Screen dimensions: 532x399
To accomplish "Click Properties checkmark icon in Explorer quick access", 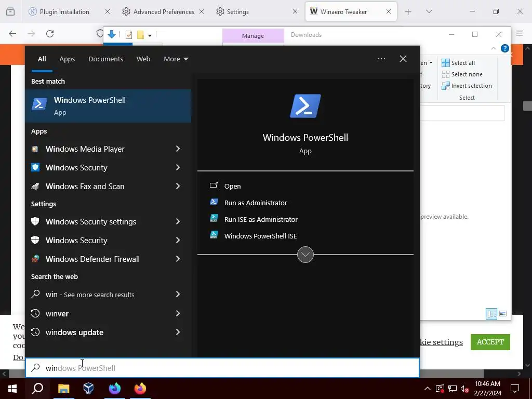I will coord(129,35).
